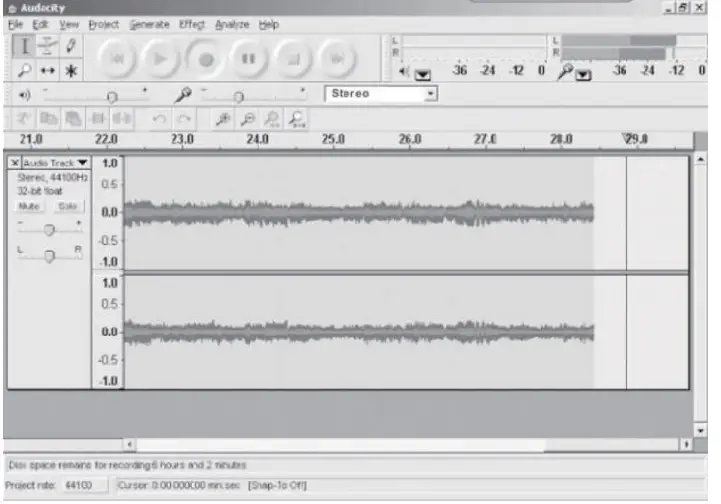Toggle the track Mute button
Viewport: 721px width, 504px height.
(29, 206)
